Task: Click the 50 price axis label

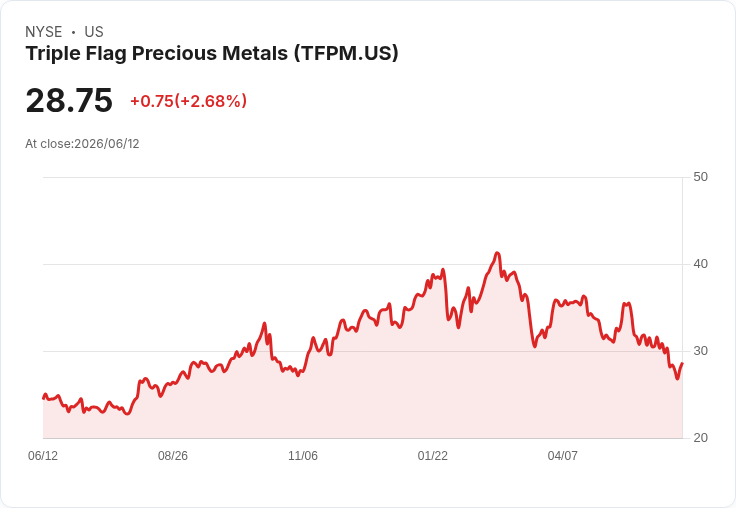Action: click(700, 177)
